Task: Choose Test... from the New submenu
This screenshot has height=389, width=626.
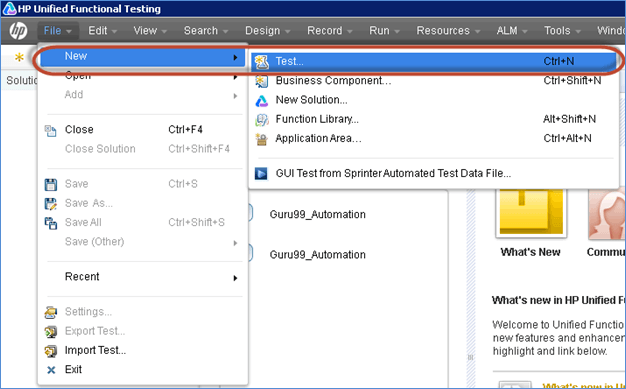Action: tap(434, 61)
